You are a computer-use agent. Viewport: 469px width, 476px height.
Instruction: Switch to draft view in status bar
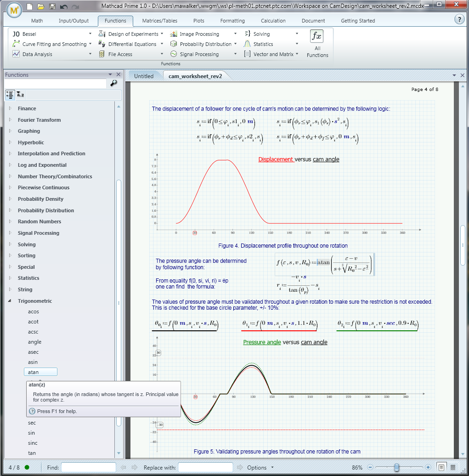click(x=453, y=467)
